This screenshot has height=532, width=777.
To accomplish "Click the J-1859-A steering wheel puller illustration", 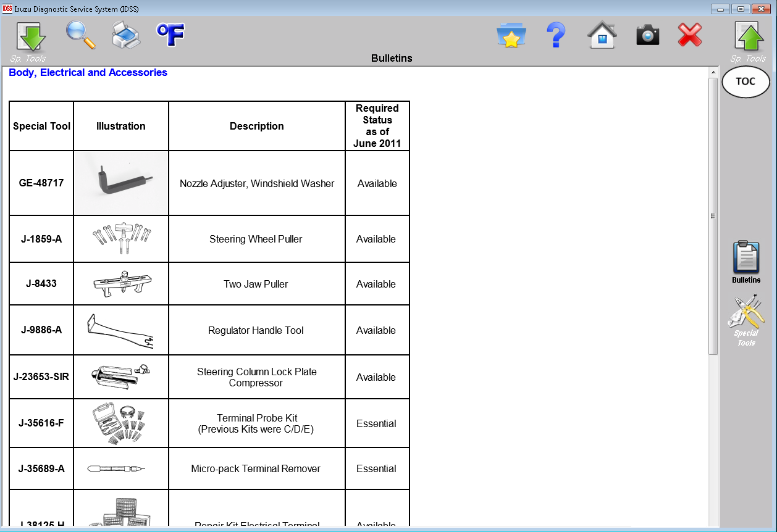I will point(121,238).
